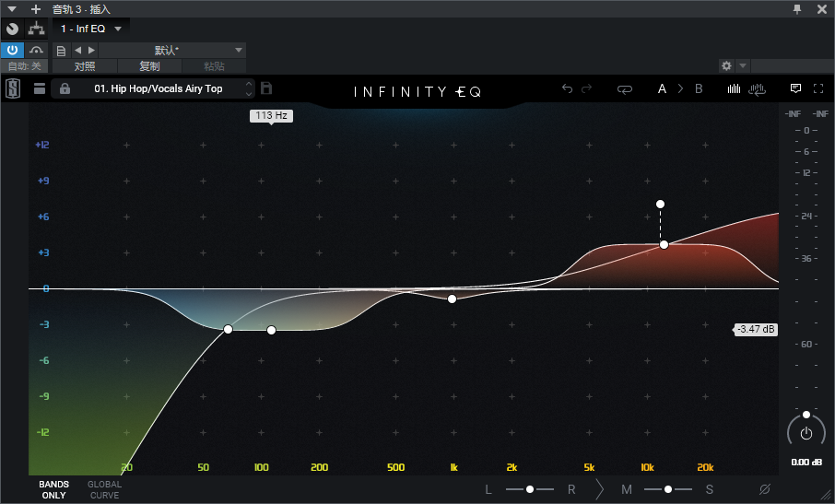This screenshot has height=504, width=835.
Task: Select the 1k band node
Action: [452, 299]
